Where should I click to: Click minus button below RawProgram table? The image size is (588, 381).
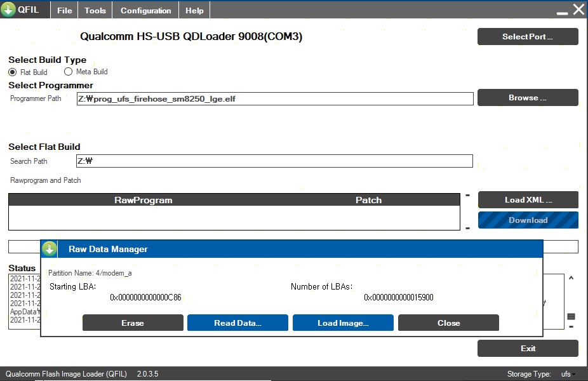click(x=467, y=228)
